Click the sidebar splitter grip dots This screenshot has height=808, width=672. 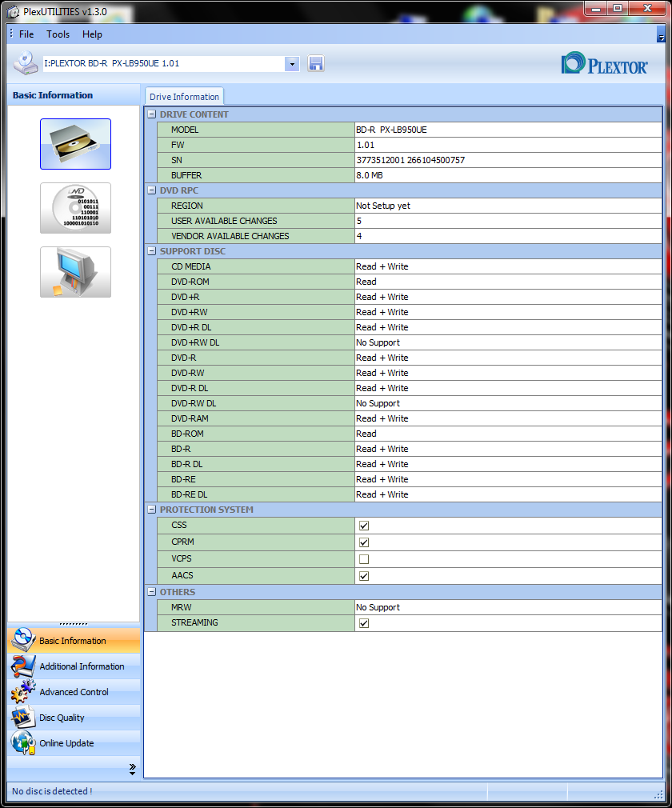pyautogui.click(x=74, y=624)
